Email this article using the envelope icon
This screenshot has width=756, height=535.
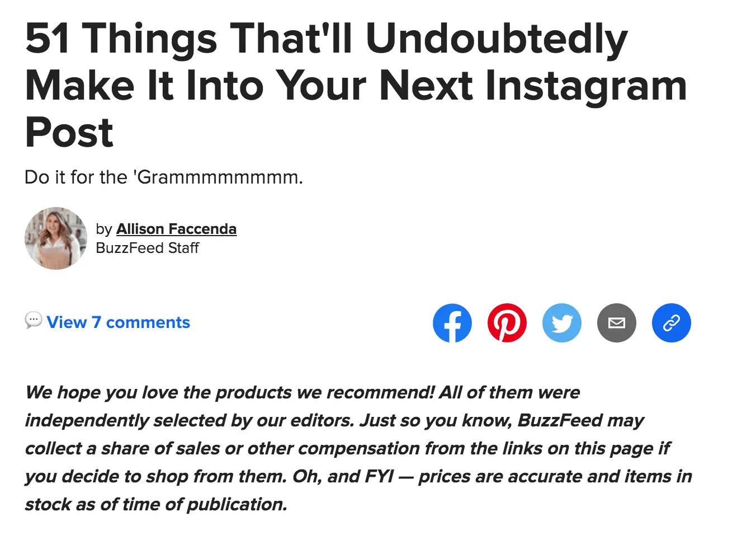(x=617, y=323)
